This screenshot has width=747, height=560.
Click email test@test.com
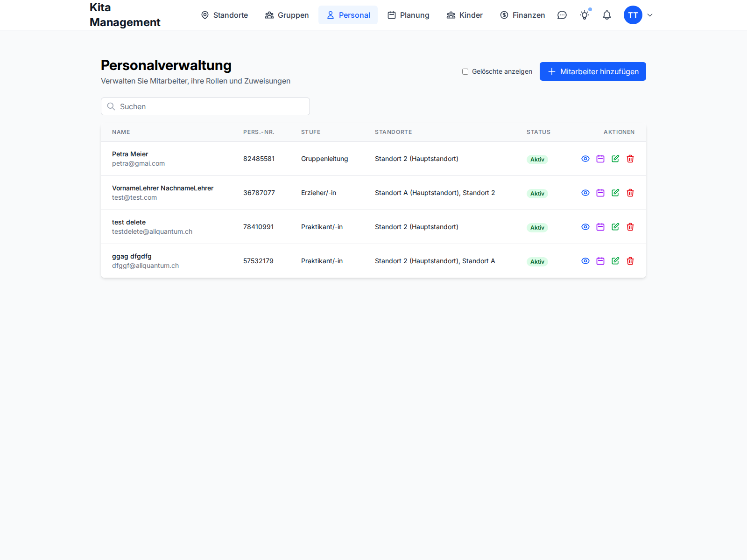pyautogui.click(x=134, y=197)
